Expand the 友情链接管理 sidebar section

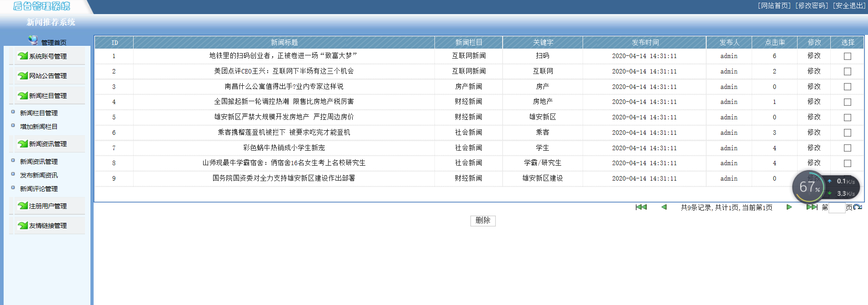pyautogui.click(x=47, y=226)
